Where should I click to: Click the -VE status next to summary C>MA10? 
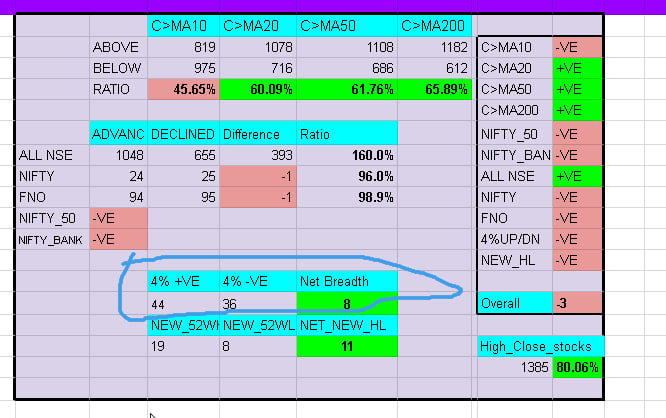pos(577,47)
